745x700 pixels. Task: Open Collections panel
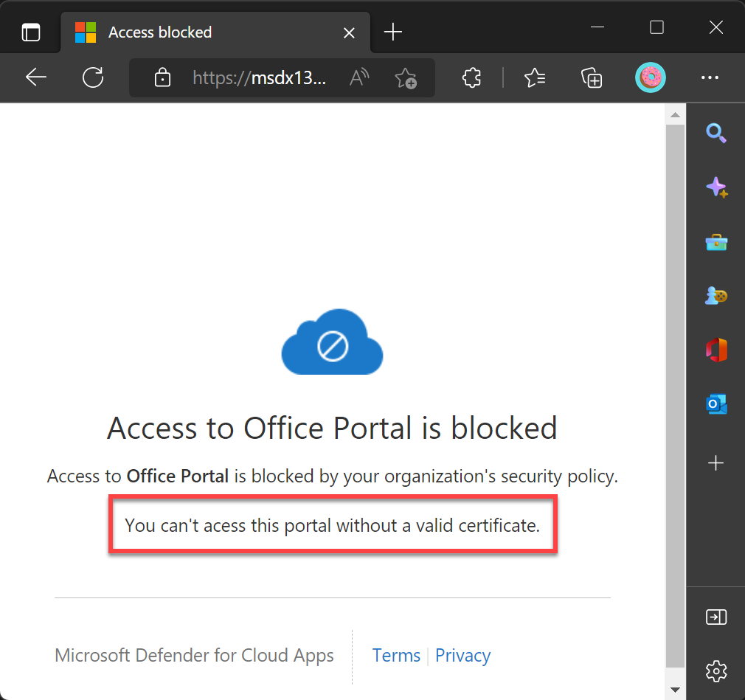[592, 77]
